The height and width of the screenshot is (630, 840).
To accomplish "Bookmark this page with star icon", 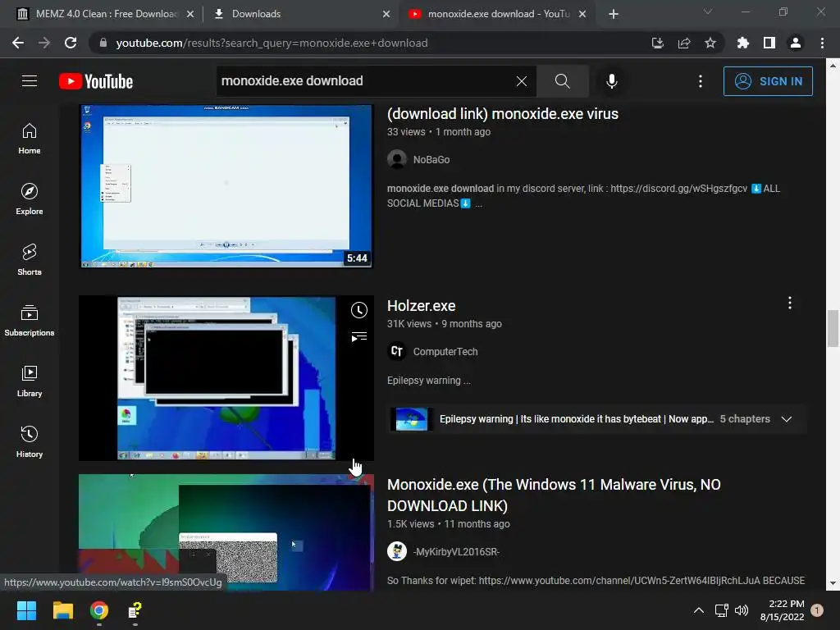I will tap(710, 43).
